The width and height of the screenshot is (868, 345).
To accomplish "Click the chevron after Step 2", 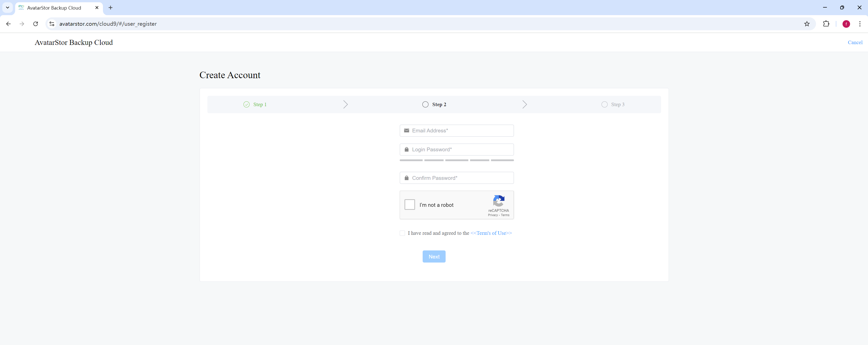I will point(525,104).
